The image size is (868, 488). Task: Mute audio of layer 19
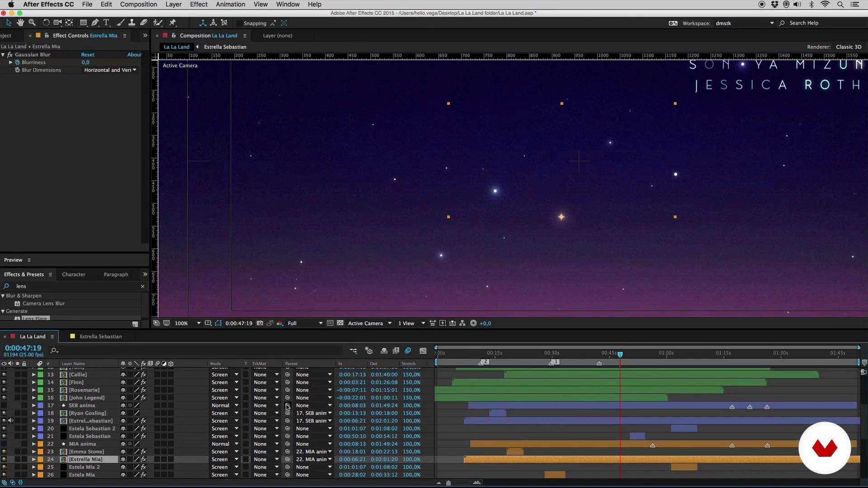tap(11, 421)
